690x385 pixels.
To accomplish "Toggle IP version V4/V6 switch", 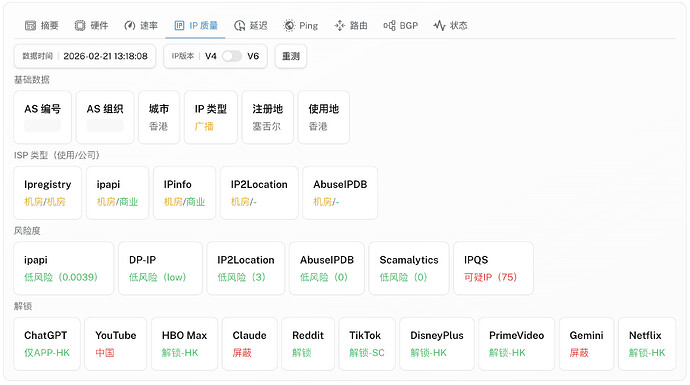I will tap(232, 56).
